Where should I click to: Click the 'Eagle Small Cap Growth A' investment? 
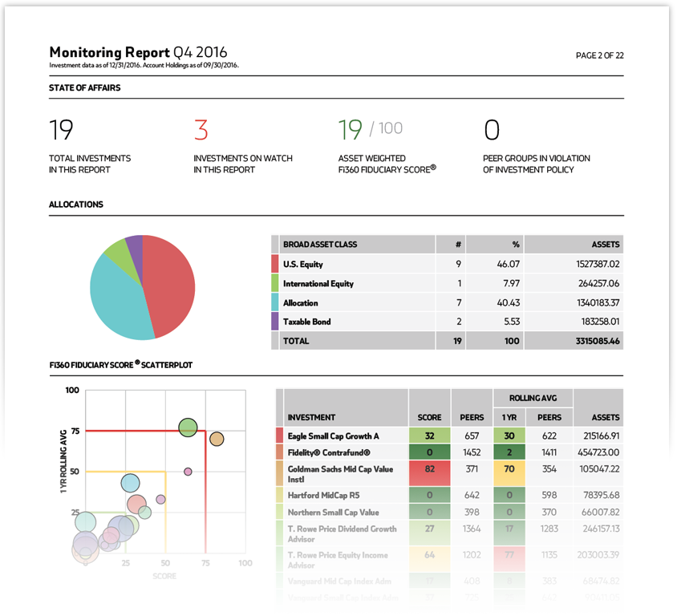click(x=334, y=436)
